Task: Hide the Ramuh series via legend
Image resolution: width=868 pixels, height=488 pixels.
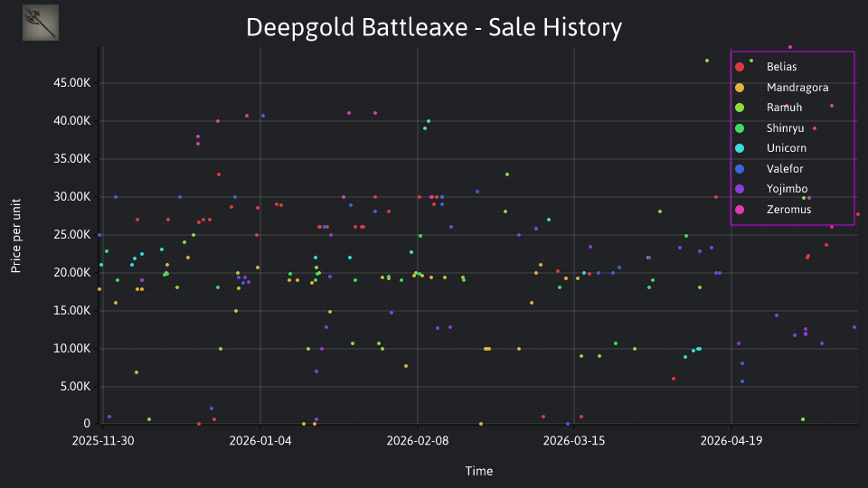Action: 769,108
